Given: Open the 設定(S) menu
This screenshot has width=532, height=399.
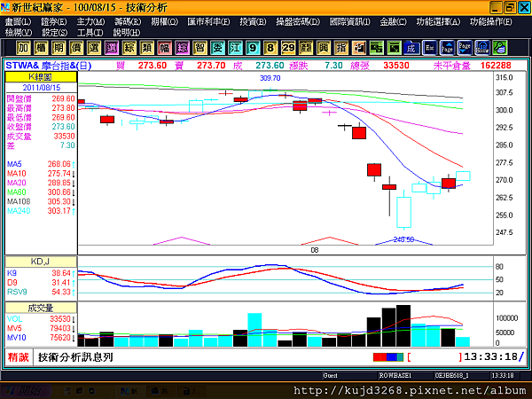Looking at the screenshot, I should [x=54, y=33].
